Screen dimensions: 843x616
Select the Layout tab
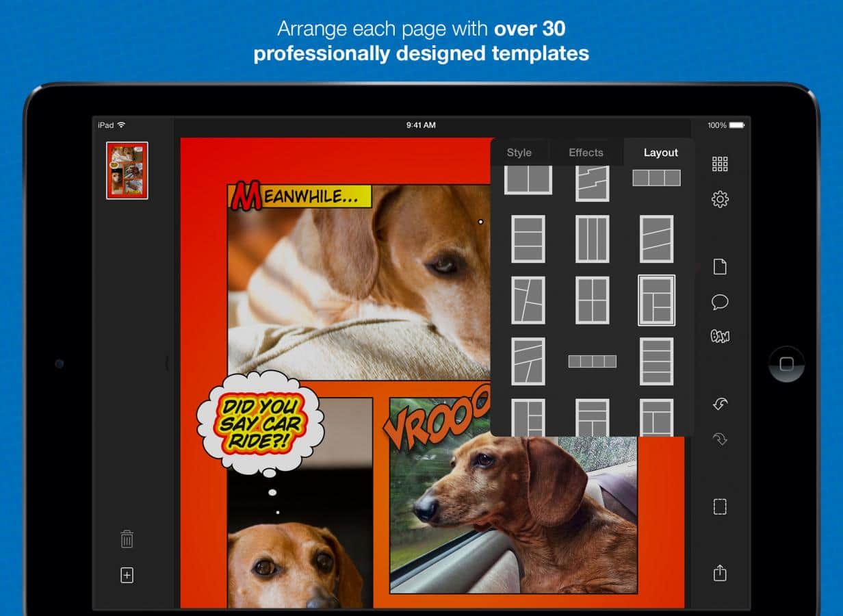coord(660,153)
